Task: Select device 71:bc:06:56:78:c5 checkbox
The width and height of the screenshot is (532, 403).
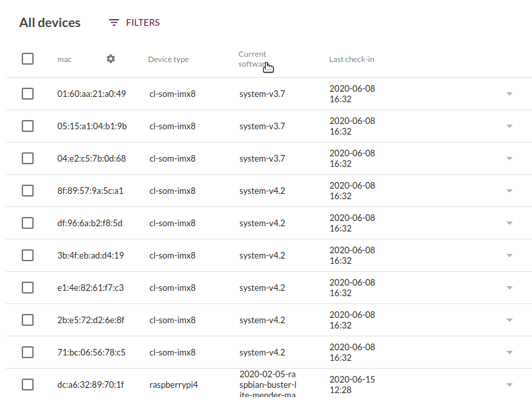Action: coord(28,352)
